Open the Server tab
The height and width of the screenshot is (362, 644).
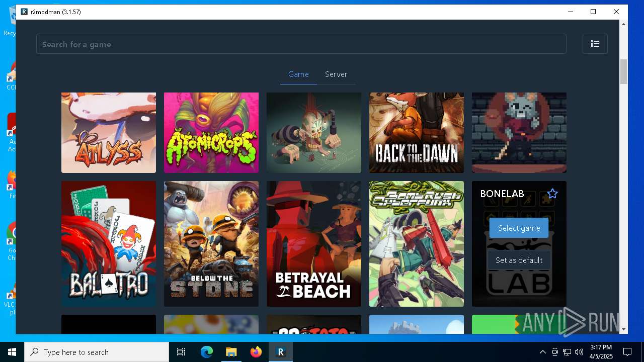336,74
